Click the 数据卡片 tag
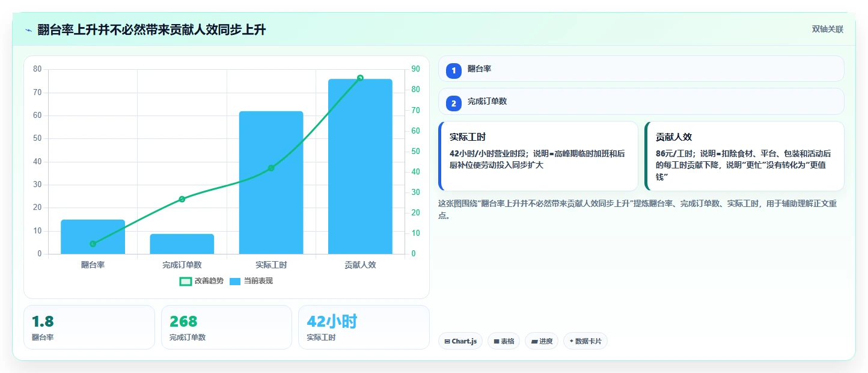868x373 pixels. click(x=585, y=341)
